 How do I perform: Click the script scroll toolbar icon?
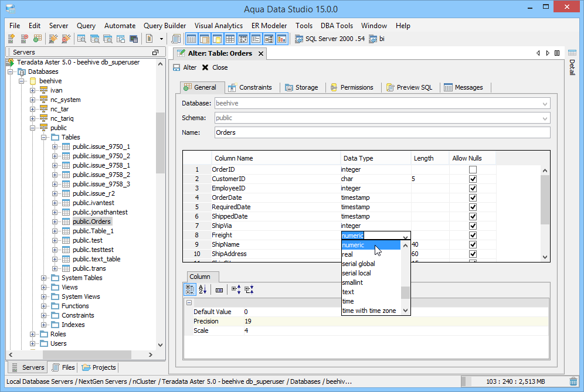tap(176, 38)
